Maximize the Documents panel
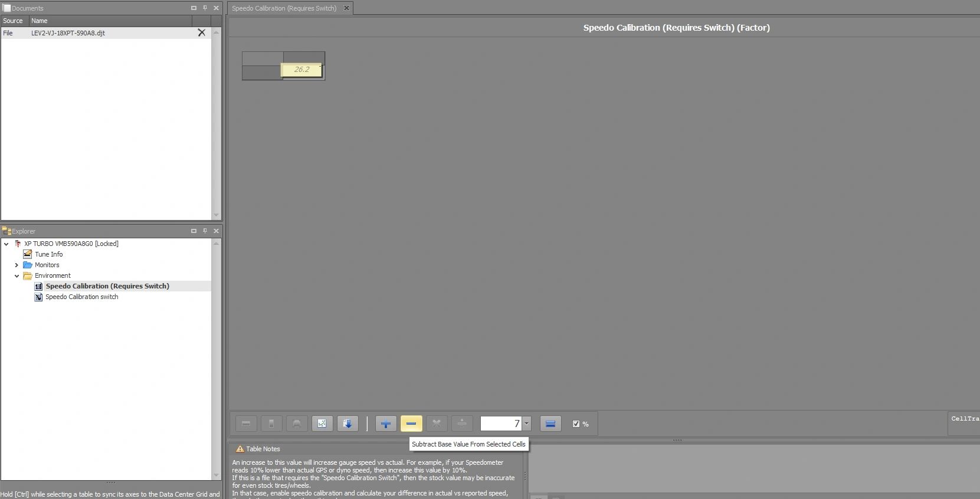 click(x=194, y=8)
